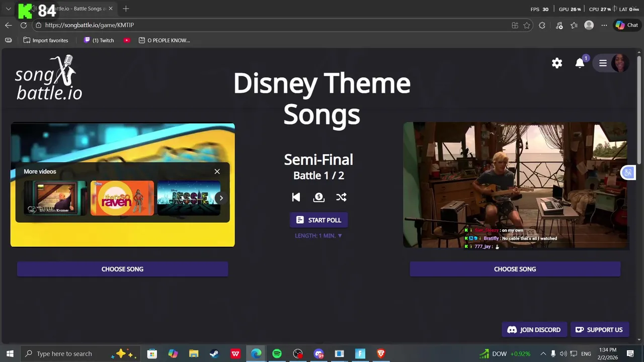The height and width of the screenshot is (362, 644).
Task: Go back to the previous battle
Action: pos(296,197)
